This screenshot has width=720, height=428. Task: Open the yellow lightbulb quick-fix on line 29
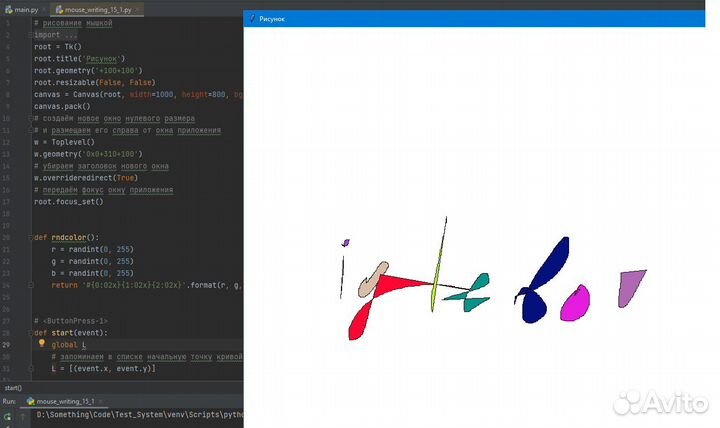(41, 343)
